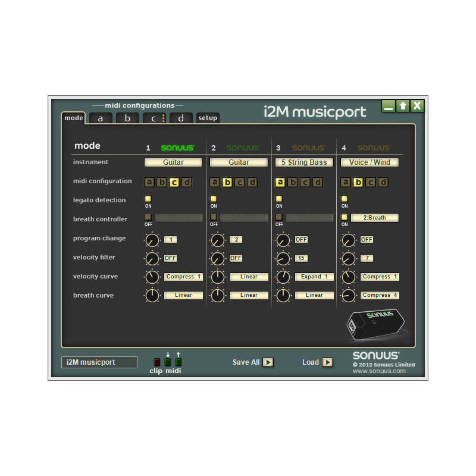The height and width of the screenshot is (476, 476).
Task: Select highlighted configuration c in mode 1
Action: (174, 182)
